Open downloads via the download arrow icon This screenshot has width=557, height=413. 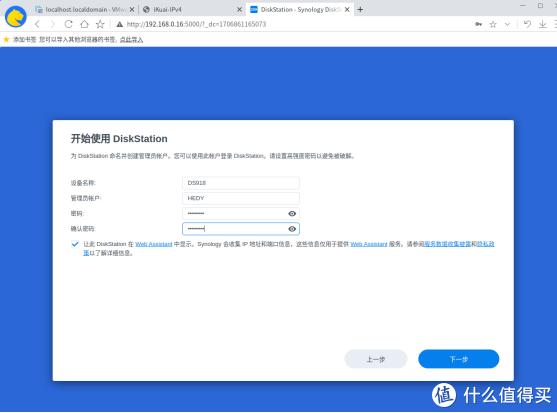[x=542, y=24]
